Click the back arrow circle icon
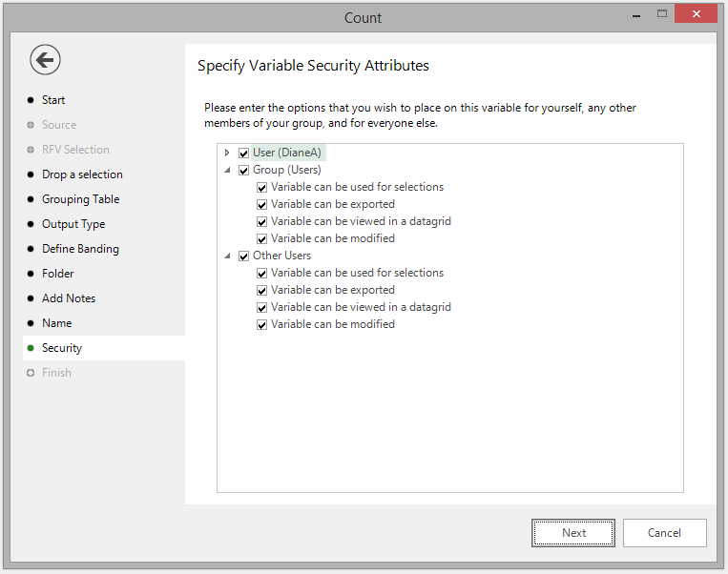The height and width of the screenshot is (574, 728). (45, 59)
